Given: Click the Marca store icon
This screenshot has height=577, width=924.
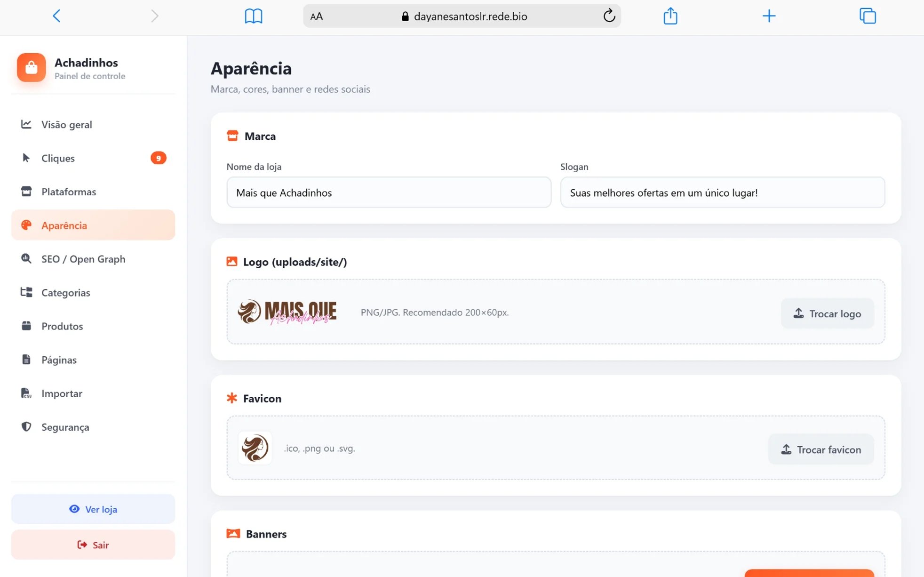Looking at the screenshot, I should 232,136.
